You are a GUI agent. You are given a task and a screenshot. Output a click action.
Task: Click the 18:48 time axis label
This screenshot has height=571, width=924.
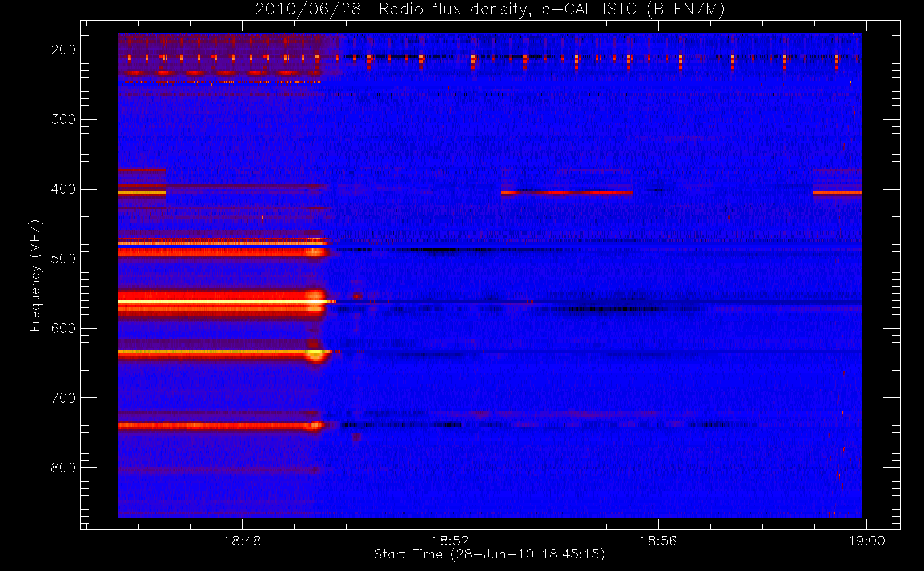click(x=243, y=540)
